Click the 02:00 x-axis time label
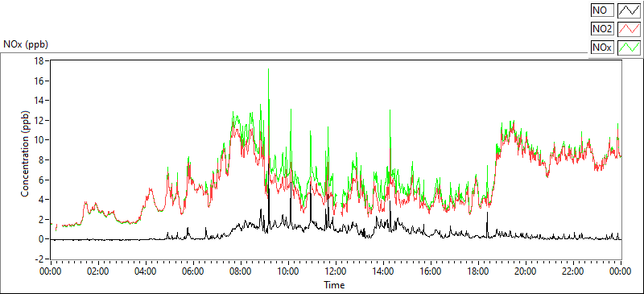 (x=98, y=271)
